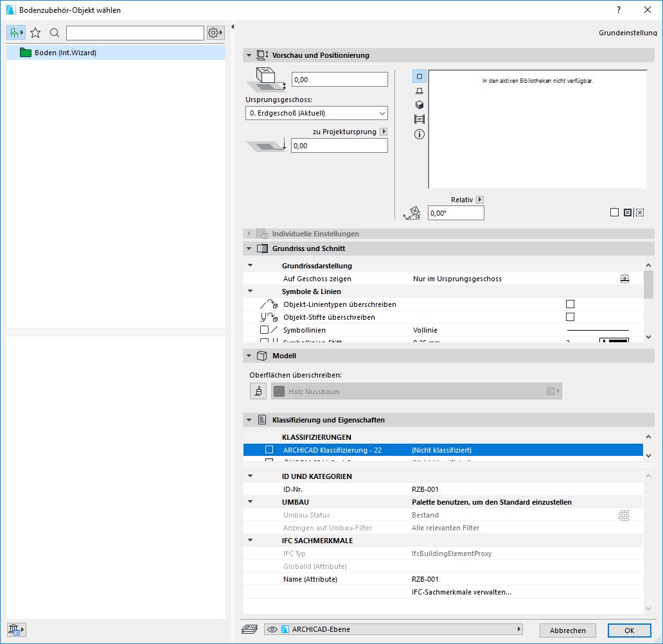Click the Nur im Ursprungsgeschoss value
The height and width of the screenshot is (644, 663).
click(x=457, y=279)
